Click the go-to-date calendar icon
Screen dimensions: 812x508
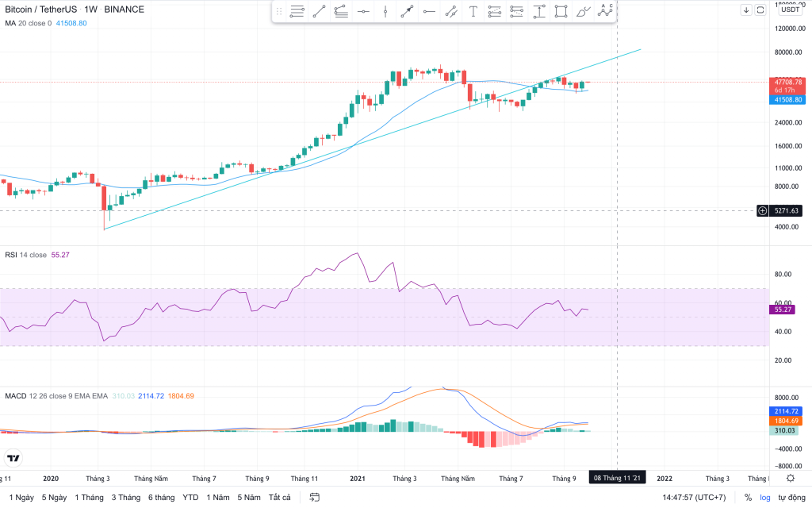click(x=315, y=498)
